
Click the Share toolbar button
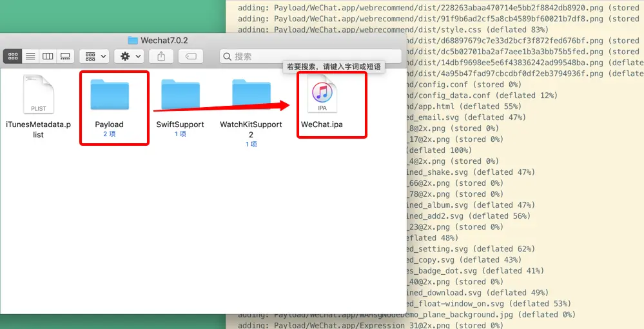[161, 56]
